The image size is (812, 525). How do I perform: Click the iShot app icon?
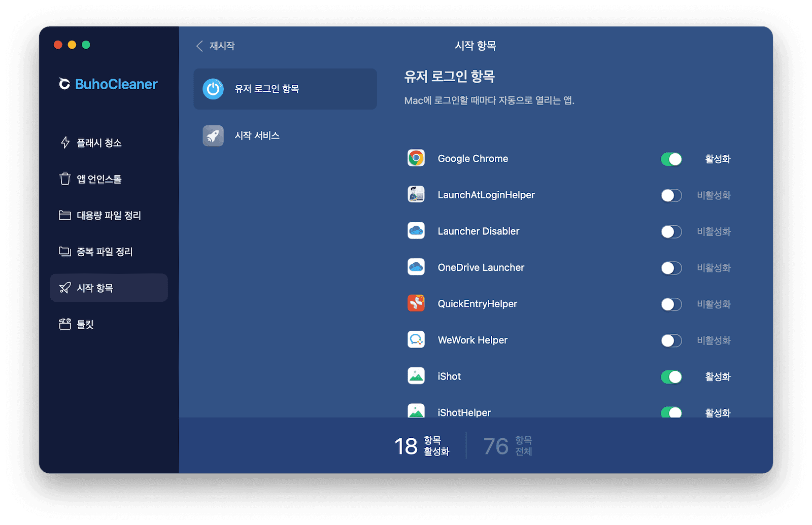point(416,376)
